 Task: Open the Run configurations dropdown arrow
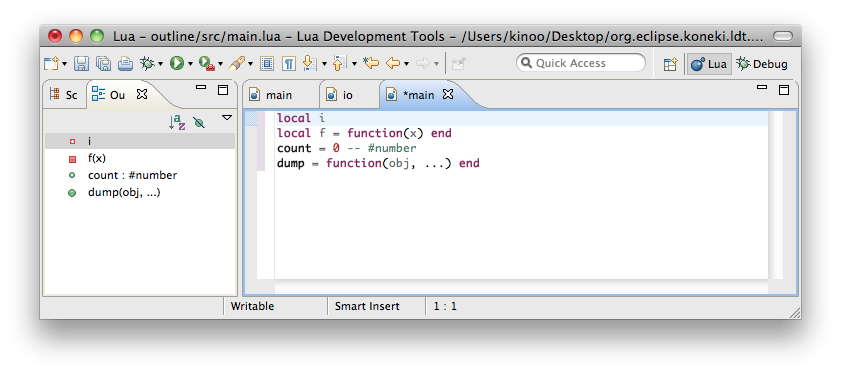[x=190, y=64]
